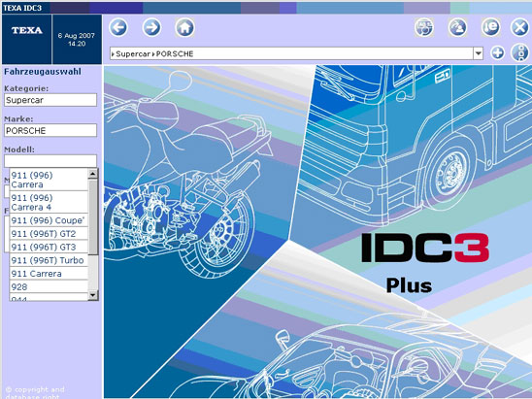Click the model list scrollbar thumb

pos(93,216)
